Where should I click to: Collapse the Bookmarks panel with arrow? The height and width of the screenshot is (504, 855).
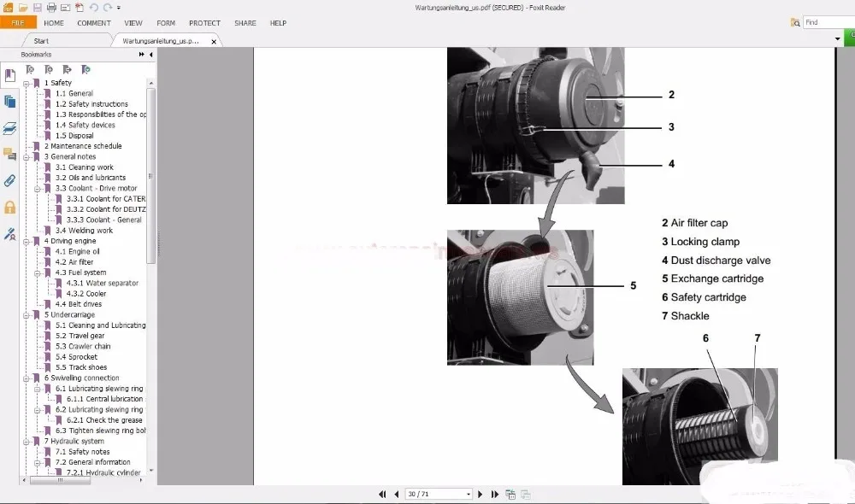point(151,55)
